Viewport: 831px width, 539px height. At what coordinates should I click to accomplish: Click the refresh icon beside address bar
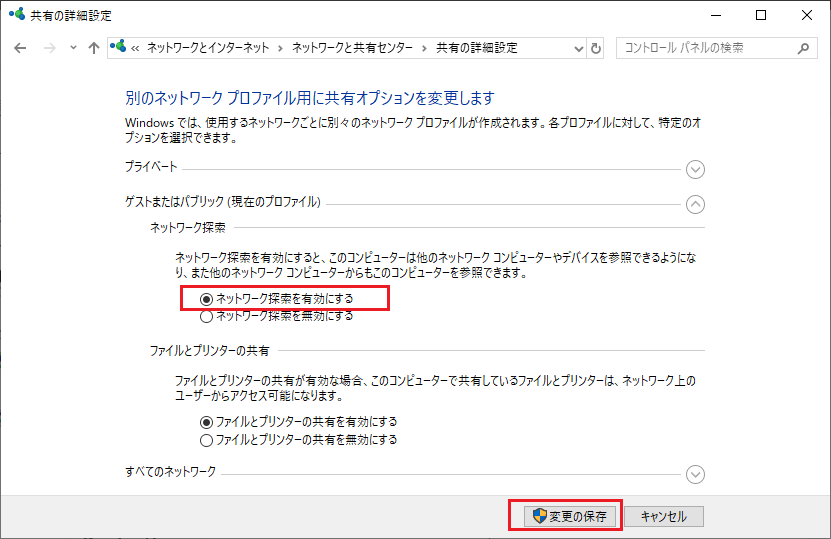click(x=597, y=48)
